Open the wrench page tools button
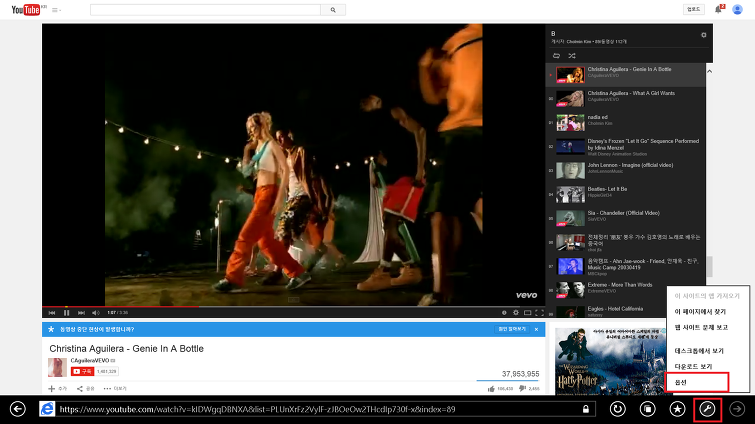Image resolution: width=755 pixels, height=424 pixels. pyautogui.click(x=707, y=410)
